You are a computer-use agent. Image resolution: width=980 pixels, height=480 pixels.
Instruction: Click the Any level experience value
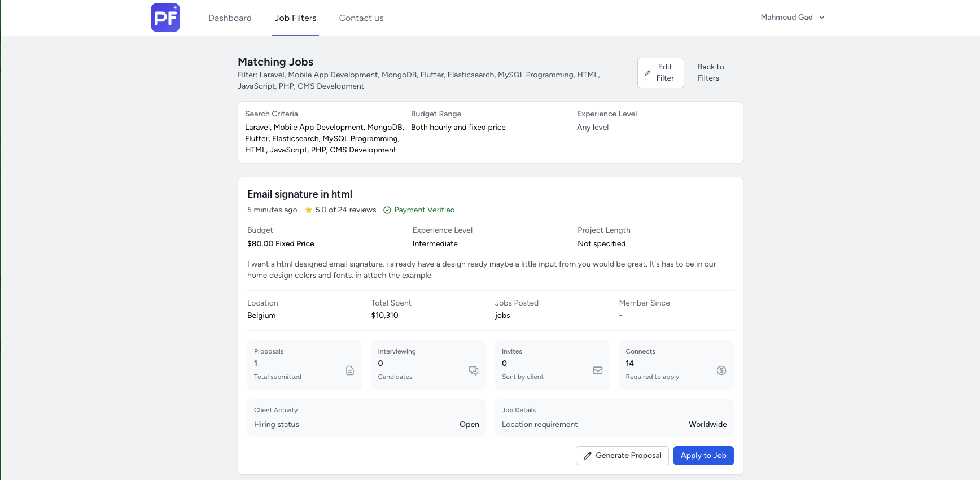(593, 128)
